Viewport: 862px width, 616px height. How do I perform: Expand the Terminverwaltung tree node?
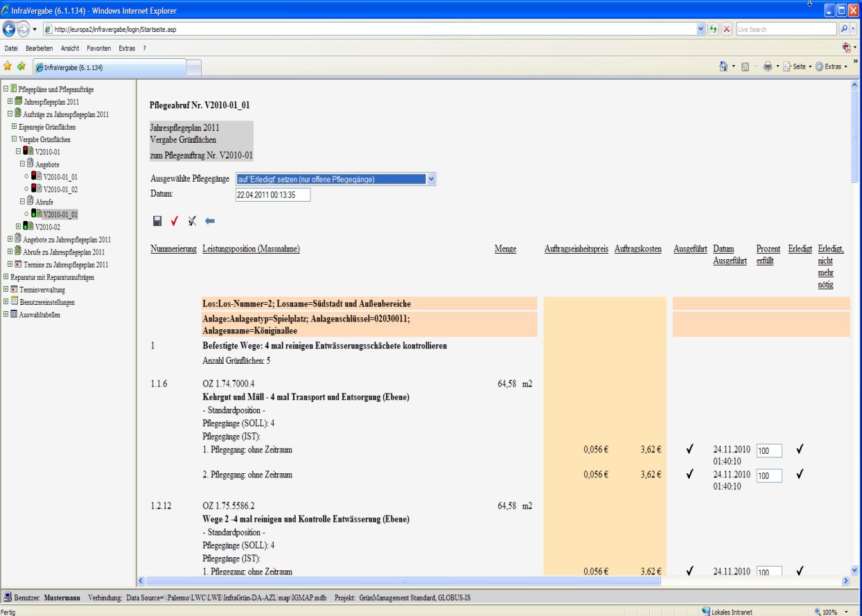(6, 290)
